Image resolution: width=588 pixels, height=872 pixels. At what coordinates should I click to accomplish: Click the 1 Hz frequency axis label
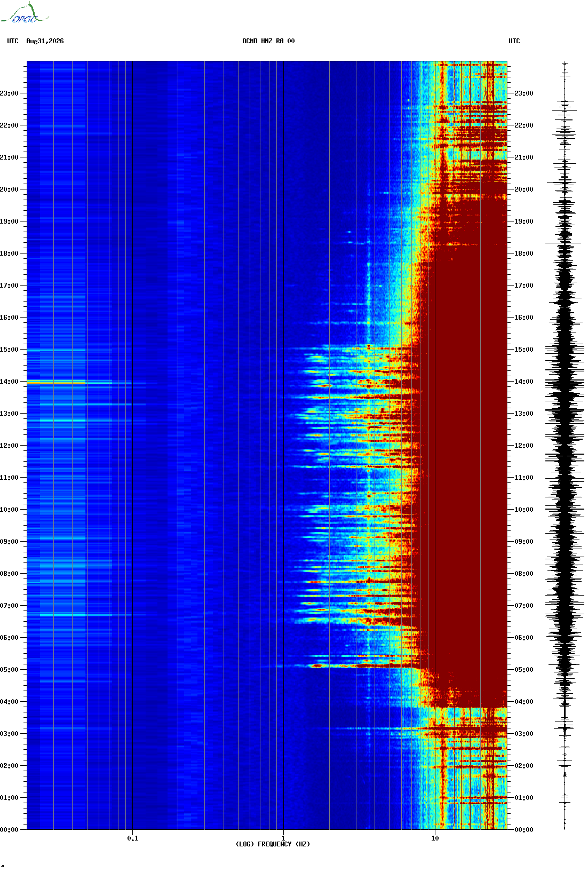tap(283, 838)
